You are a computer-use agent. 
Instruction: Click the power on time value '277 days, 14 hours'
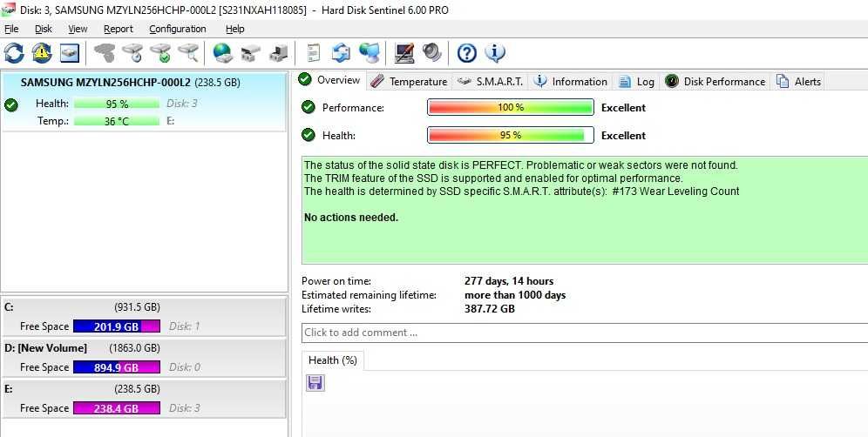509,281
